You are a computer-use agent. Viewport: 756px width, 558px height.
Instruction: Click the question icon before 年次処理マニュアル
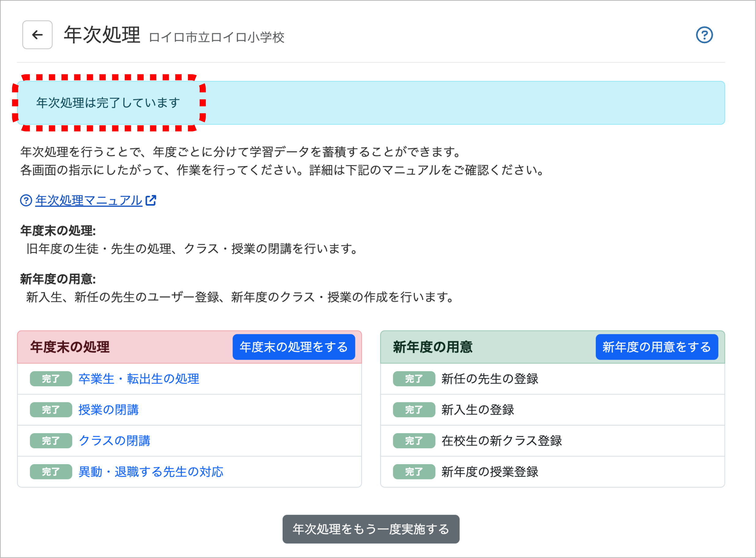[x=26, y=200]
